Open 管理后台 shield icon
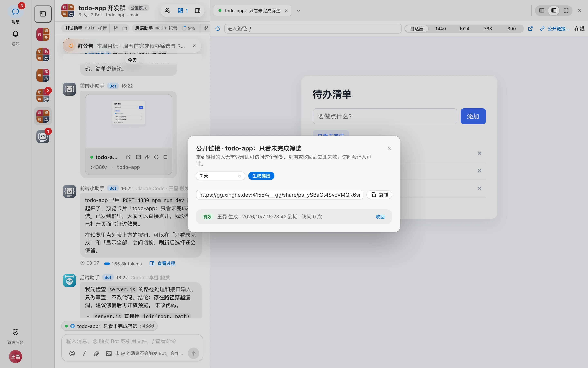This screenshot has width=588, height=368. (x=15, y=336)
